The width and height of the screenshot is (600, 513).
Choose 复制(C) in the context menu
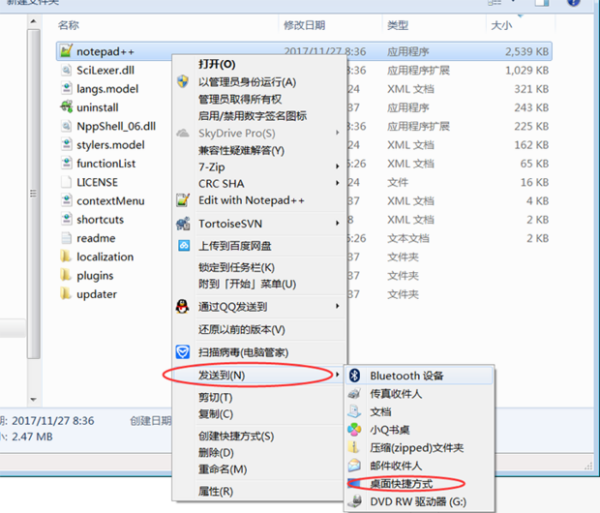tap(215, 414)
